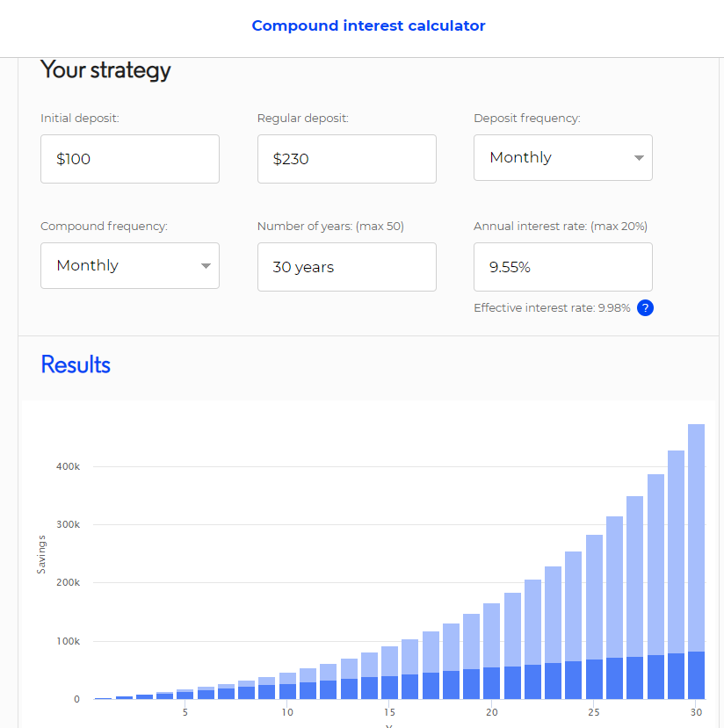Click the year 10 bar in chart
The width and height of the screenshot is (724, 728).
tap(287, 686)
